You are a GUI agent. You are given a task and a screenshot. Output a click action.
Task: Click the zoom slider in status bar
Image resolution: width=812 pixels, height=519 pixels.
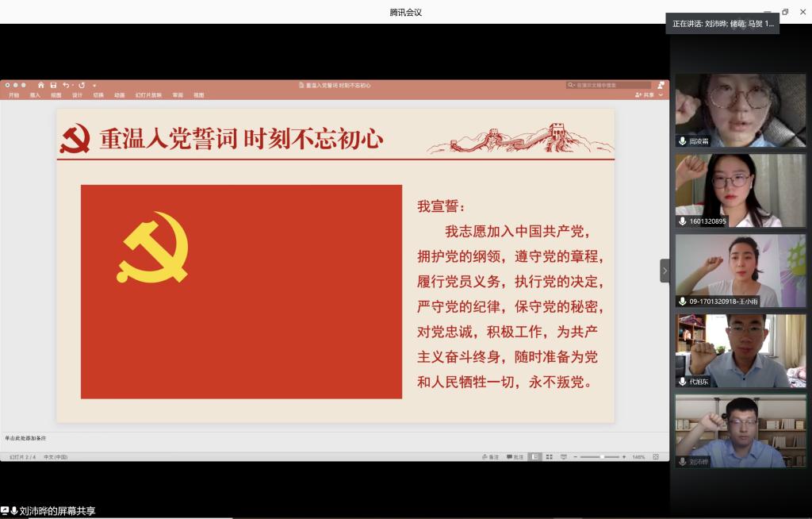tap(599, 457)
